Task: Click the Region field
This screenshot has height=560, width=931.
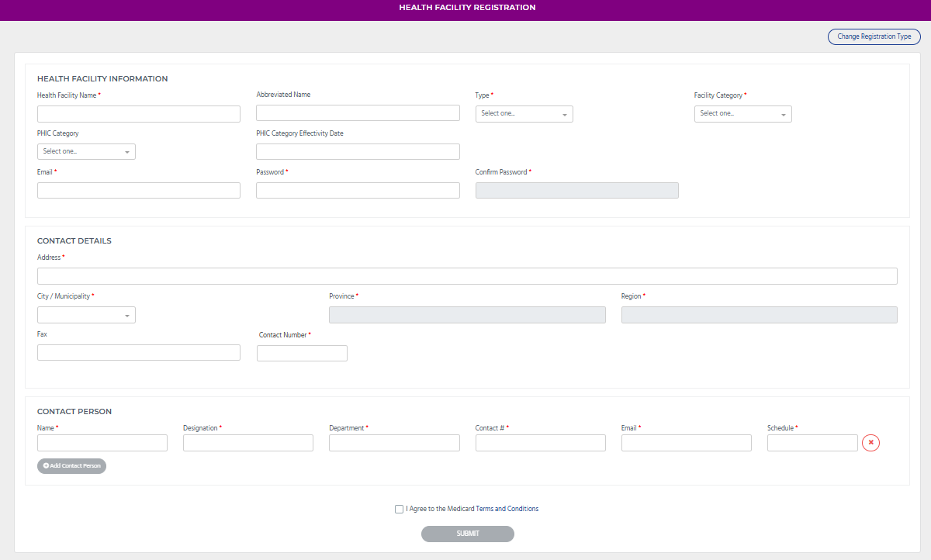Action: (760, 315)
